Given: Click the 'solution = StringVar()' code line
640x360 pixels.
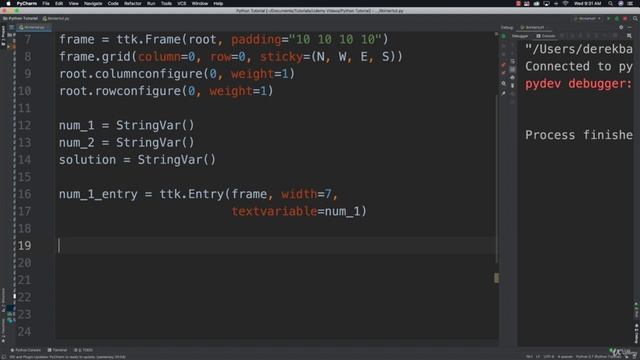Looking at the screenshot, I should coord(137,160).
